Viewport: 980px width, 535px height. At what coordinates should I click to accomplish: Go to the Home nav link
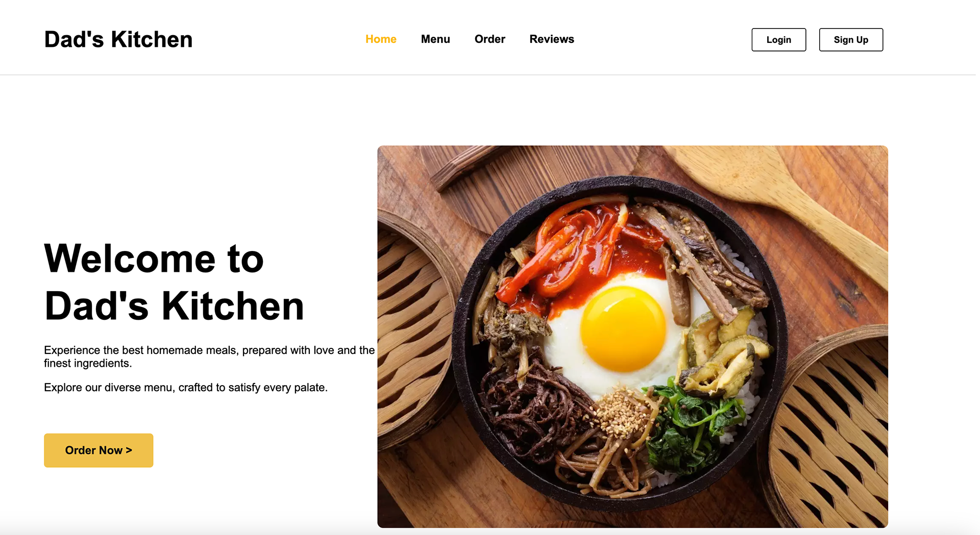[381, 39]
